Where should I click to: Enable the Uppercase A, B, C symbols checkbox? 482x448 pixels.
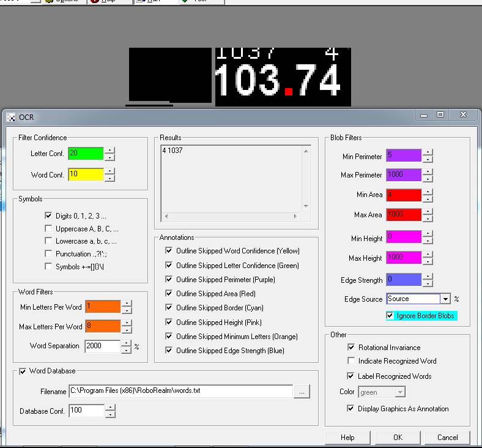point(49,229)
